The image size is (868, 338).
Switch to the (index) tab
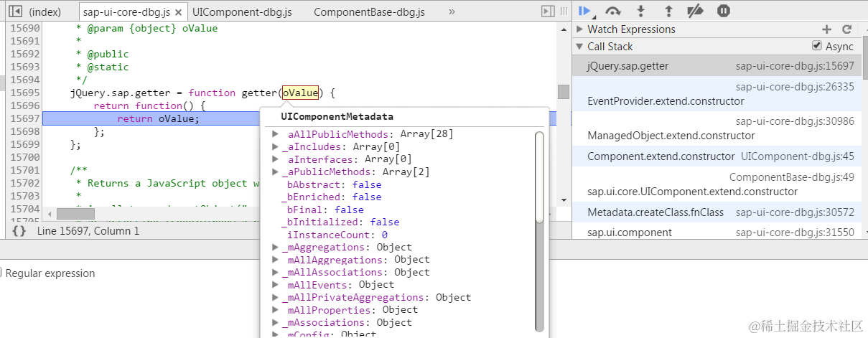45,12
